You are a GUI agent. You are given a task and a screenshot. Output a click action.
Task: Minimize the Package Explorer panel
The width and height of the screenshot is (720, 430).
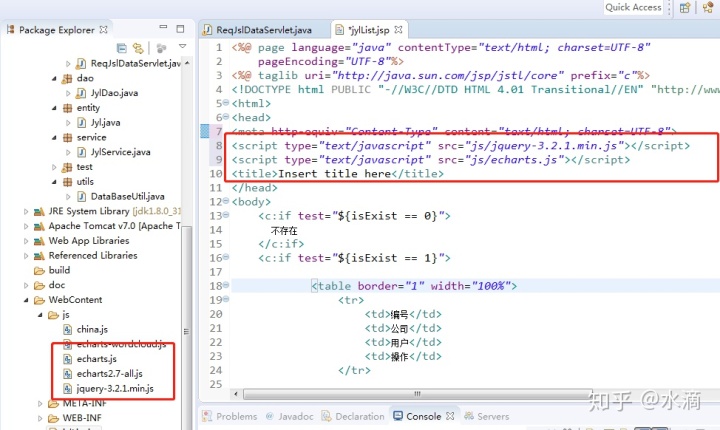click(163, 28)
